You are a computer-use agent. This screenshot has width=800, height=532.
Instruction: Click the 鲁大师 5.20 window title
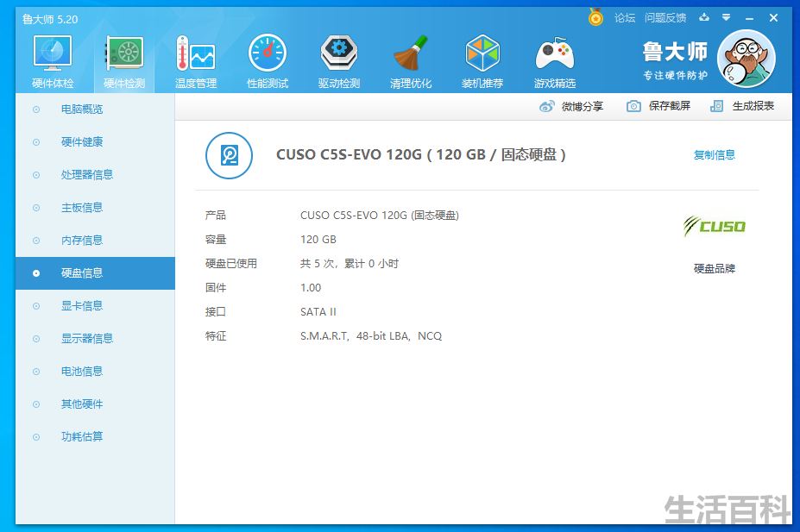(x=50, y=19)
